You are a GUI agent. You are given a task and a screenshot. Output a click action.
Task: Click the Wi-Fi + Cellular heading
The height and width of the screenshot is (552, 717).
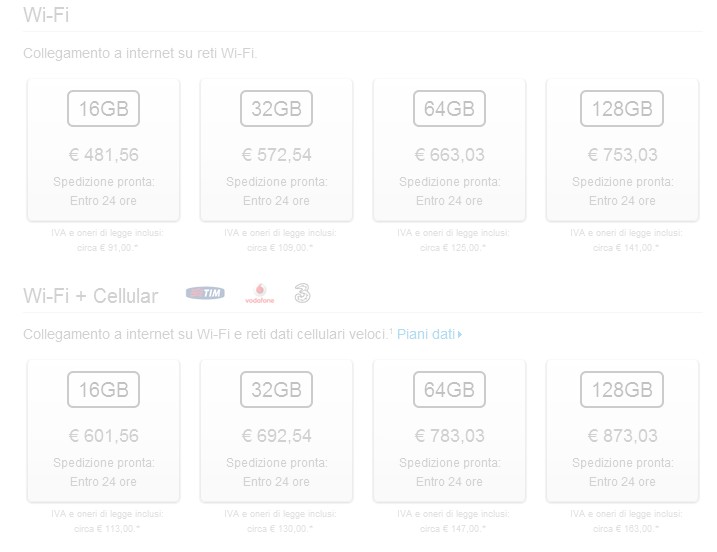pos(91,296)
